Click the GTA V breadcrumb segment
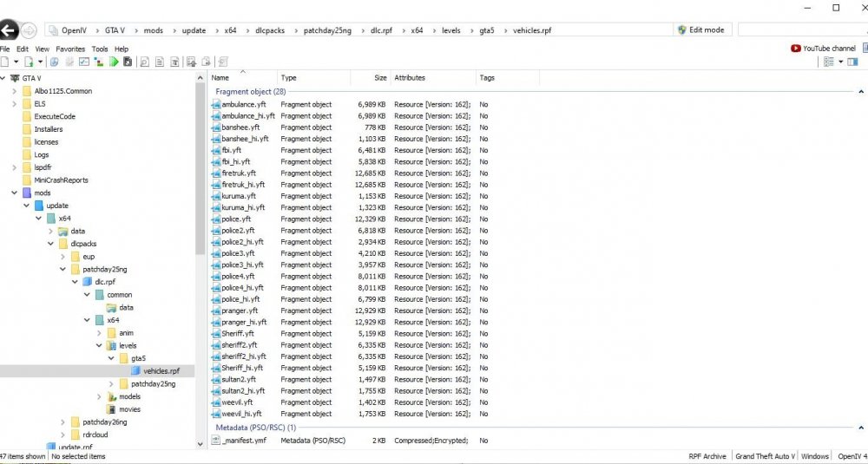The width and height of the screenshot is (868, 464). pos(115,30)
